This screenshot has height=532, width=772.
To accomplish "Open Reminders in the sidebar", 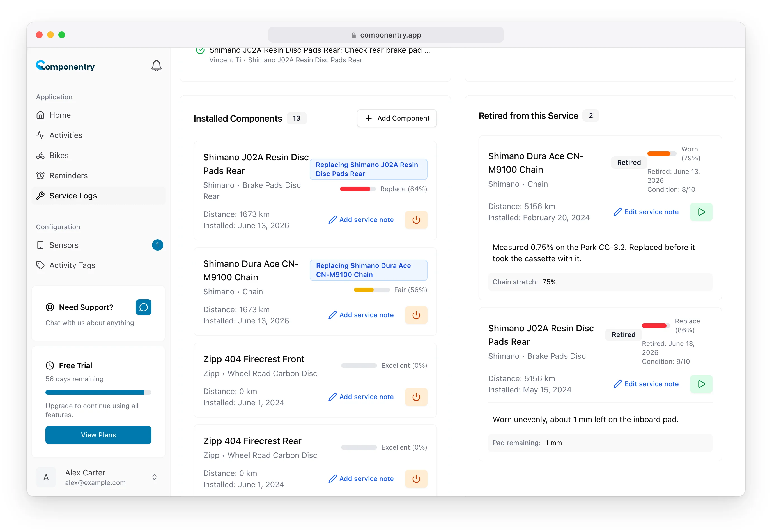I will click(98, 176).
